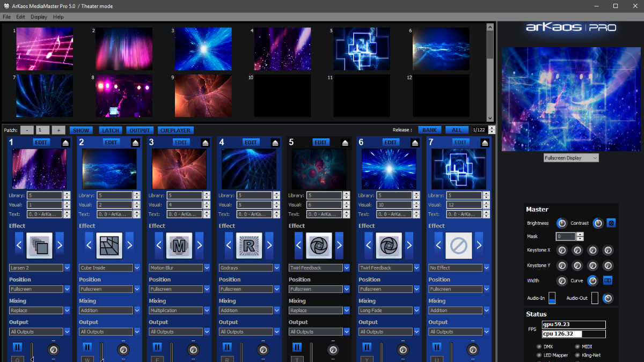
Task: Eject visual from layer 7
Action: pyautogui.click(x=485, y=143)
